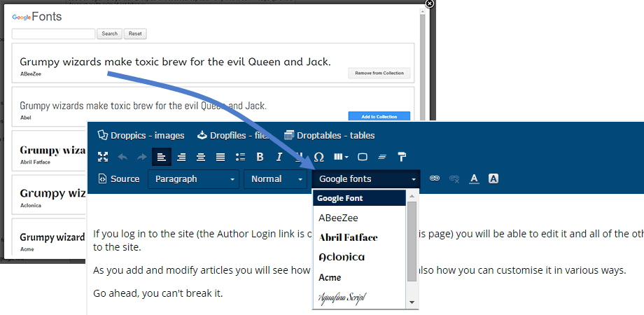
Task: Click the maximize editor fullscreen icon
Action: [x=103, y=157]
